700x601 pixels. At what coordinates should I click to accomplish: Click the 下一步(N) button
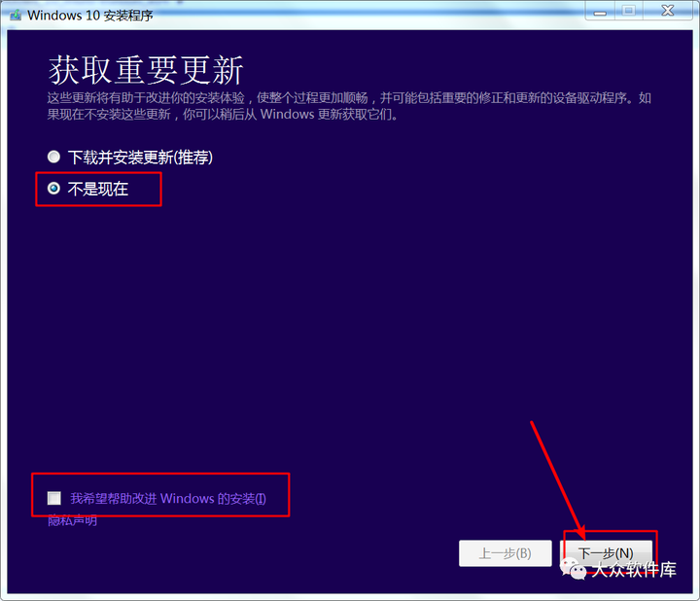click(x=606, y=553)
